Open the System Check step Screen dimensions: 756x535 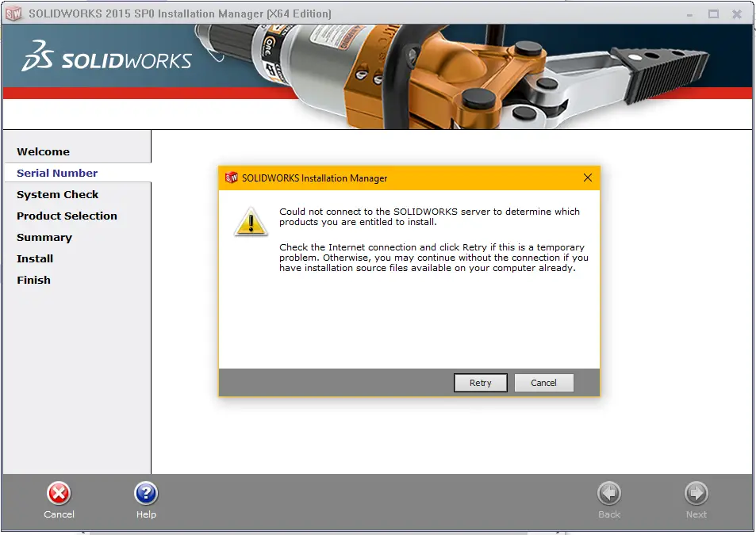(58, 194)
